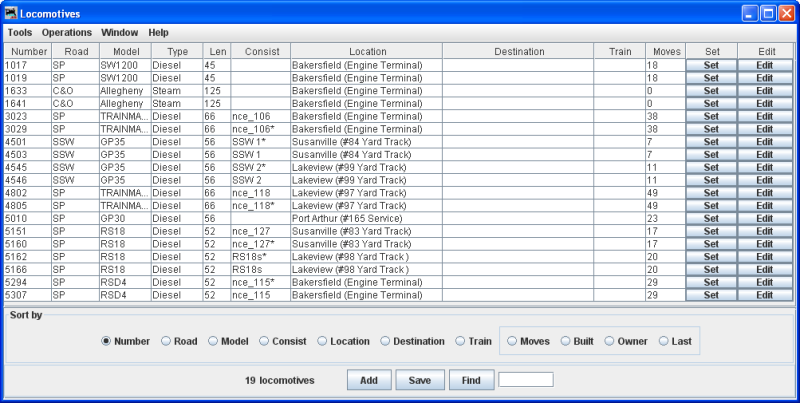Open the Window menu
800x403 pixels.
point(120,32)
